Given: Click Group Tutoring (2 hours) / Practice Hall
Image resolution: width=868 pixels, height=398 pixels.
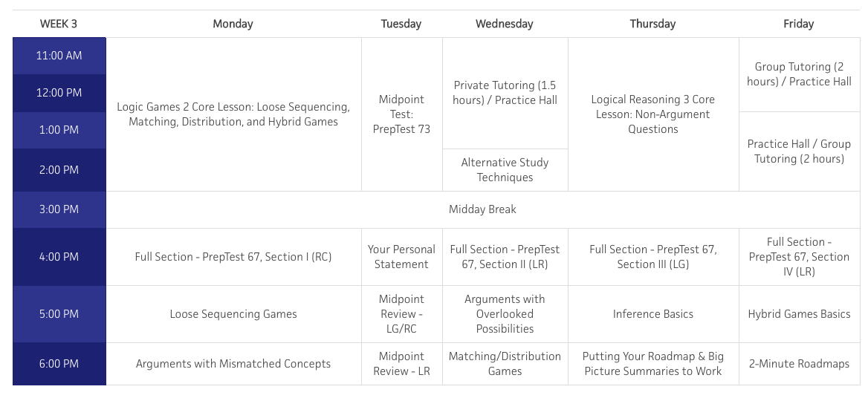Looking at the screenshot, I should tap(799, 74).
